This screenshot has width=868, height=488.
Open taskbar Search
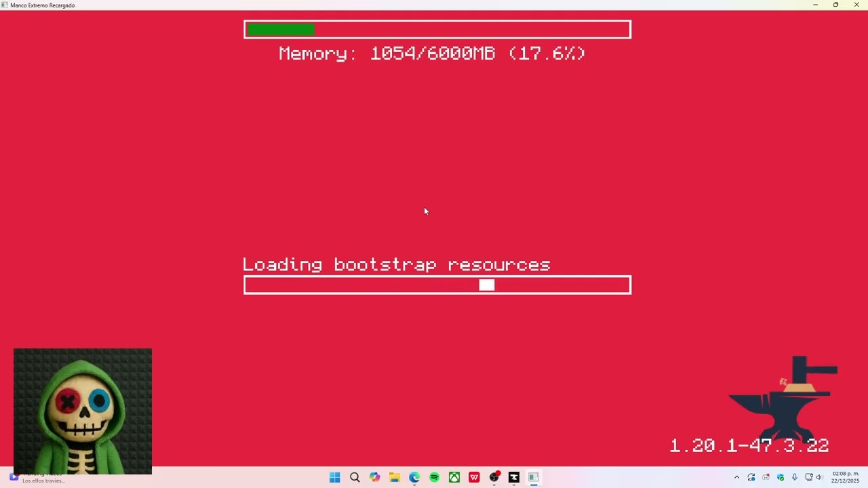click(x=355, y=477)
